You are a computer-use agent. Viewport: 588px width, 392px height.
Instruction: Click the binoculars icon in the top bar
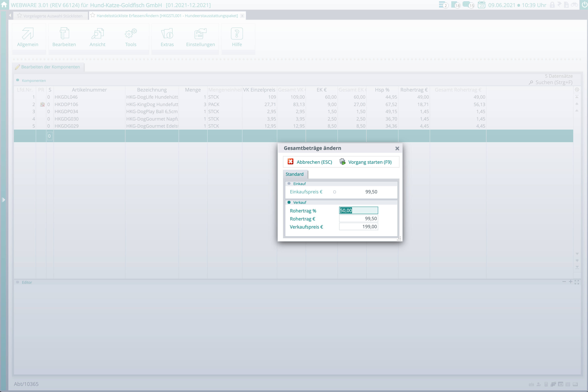pos(574,5)
